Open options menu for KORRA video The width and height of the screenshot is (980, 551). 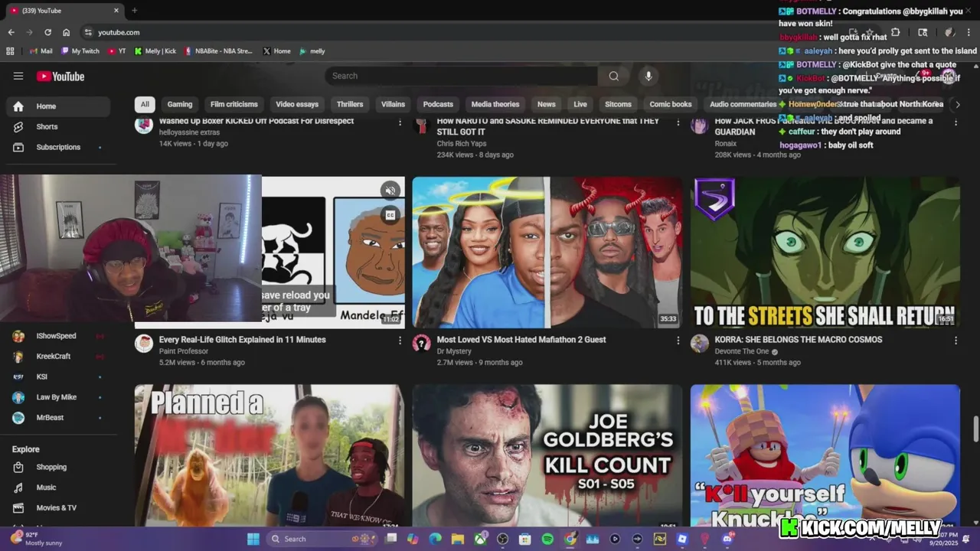(955, 340)
